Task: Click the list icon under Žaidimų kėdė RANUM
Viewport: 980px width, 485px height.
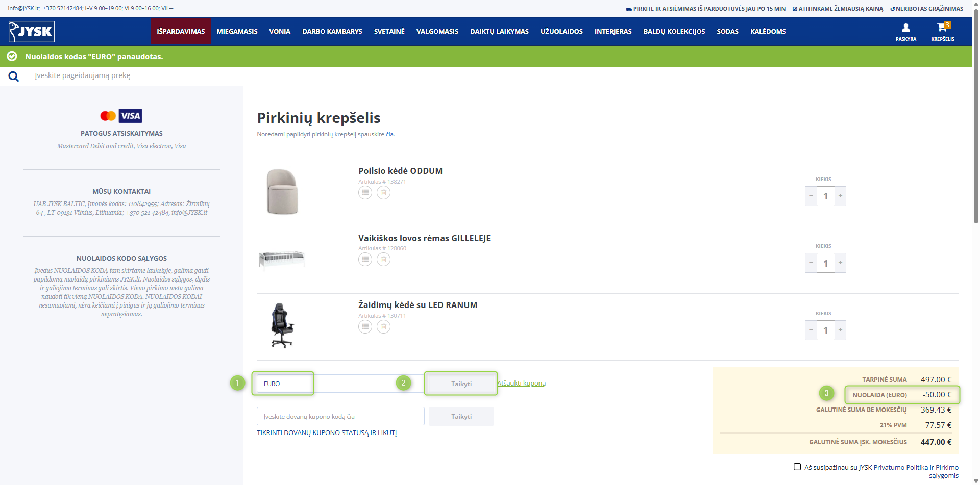Action: [365, 327]
